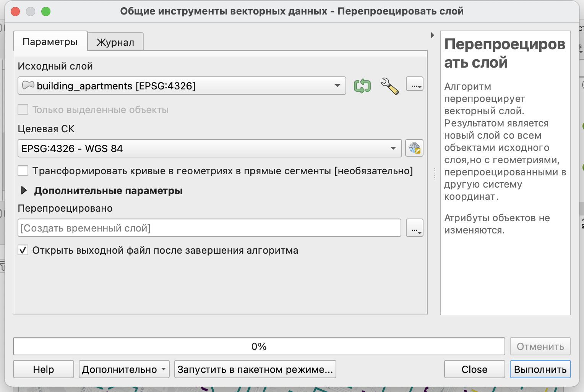Click the reprojected output path field
The image size is (584, 392).
click(x=209, y=228)
